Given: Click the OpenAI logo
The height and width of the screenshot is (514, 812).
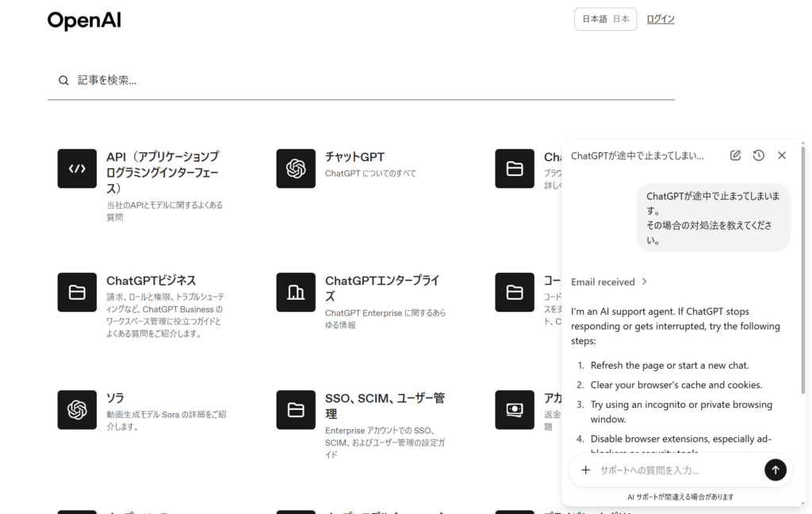Looking at the screenshot, I should tap(84, 21).
